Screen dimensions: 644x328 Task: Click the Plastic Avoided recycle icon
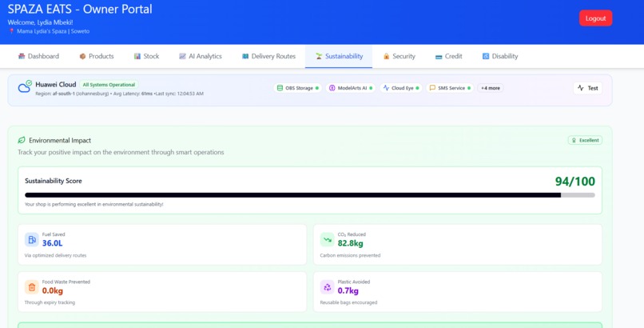328,287
